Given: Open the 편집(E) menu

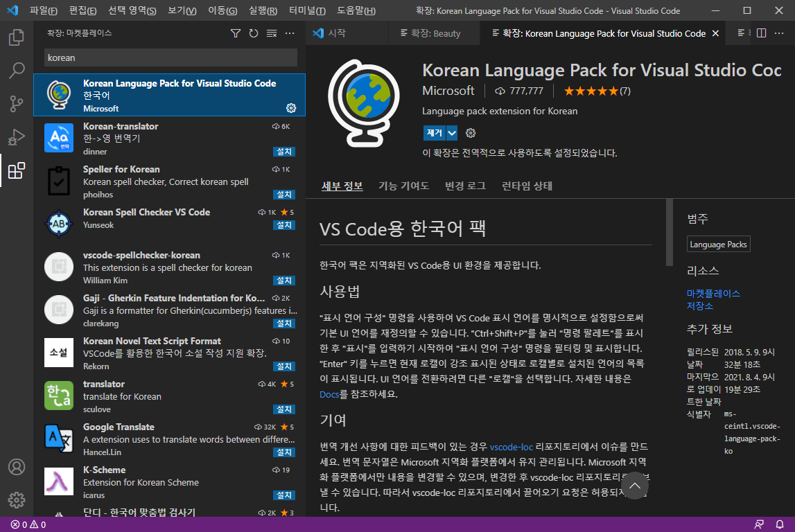Looking at the screenshot, I should click(82, 10).
